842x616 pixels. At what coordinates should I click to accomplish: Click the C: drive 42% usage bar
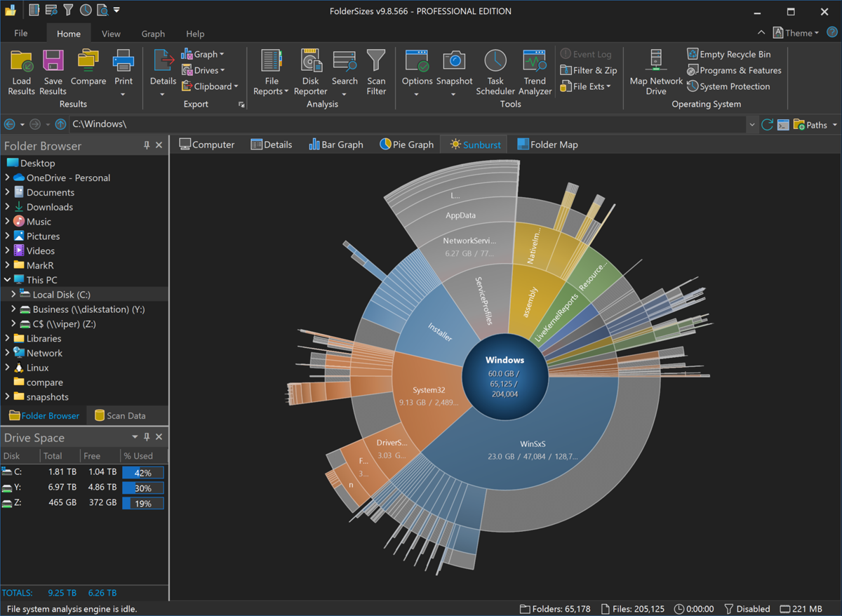(143, 473)
